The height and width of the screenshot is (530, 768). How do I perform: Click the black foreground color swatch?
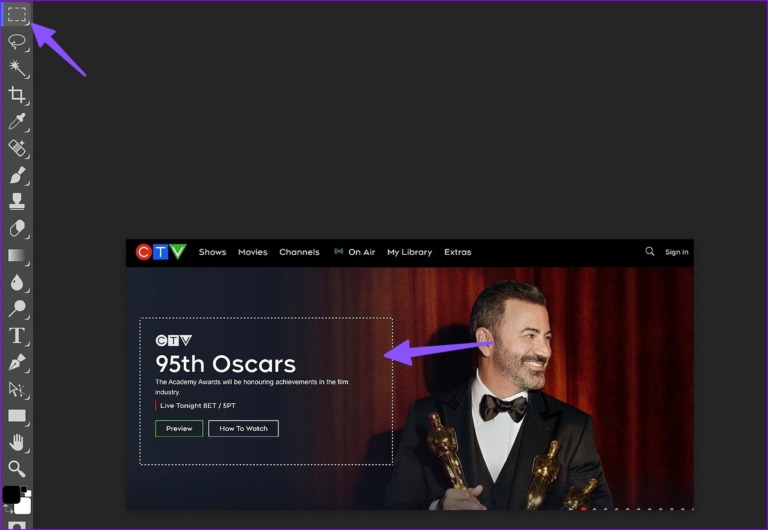pos(11,494)
